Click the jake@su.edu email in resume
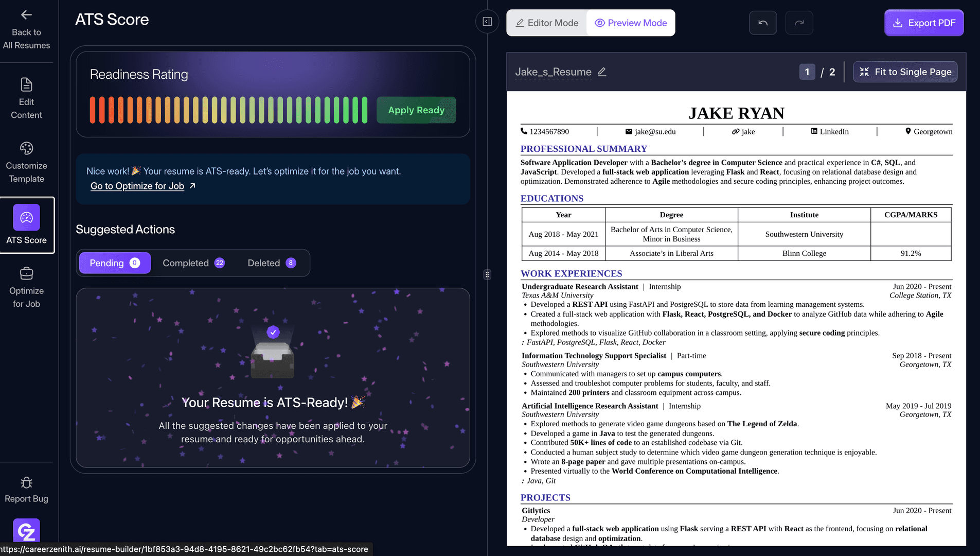Viewport: 980px width, 556px height. point(650,131)
